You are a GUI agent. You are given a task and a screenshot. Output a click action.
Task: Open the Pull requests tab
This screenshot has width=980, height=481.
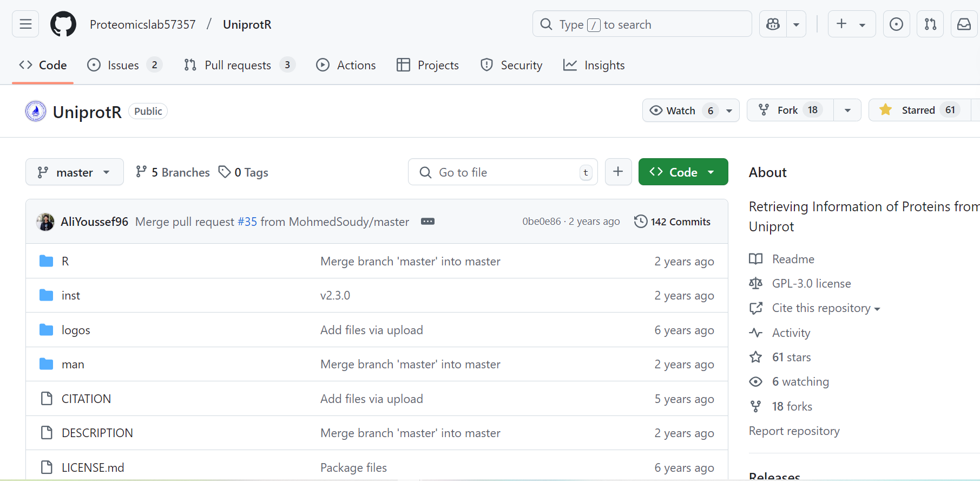[240, 65]
